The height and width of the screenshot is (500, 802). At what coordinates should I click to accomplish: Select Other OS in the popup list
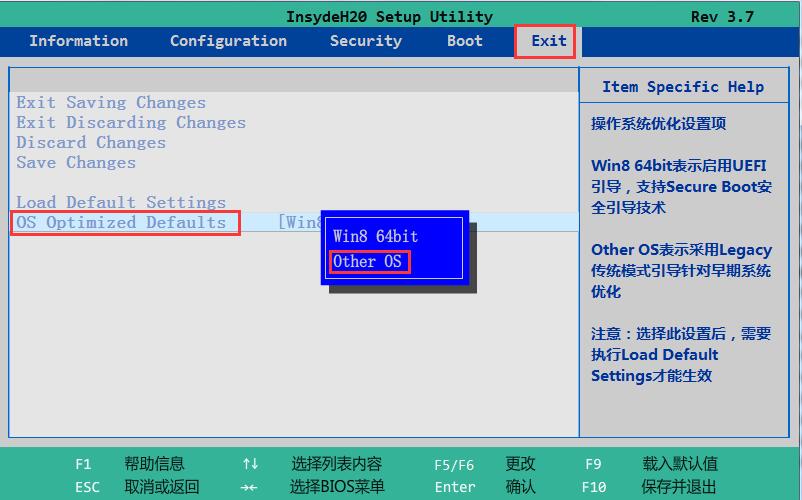(x=368, y=262)
